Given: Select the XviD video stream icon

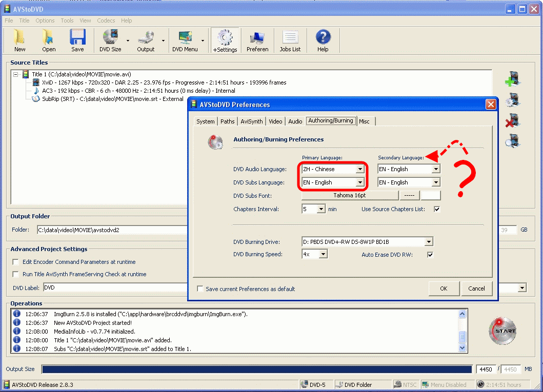Looking at the screenshot, I should pyautogui.click(x=36, y=82).
